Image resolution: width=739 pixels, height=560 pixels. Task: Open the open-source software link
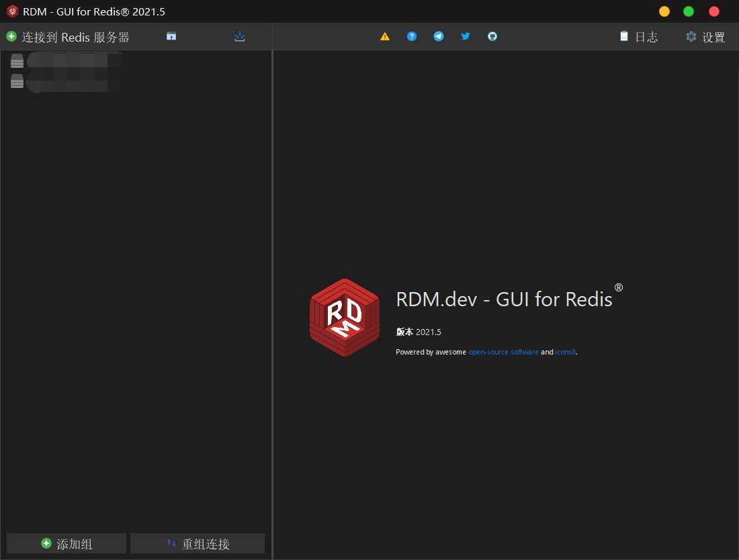tap(503, 352)
